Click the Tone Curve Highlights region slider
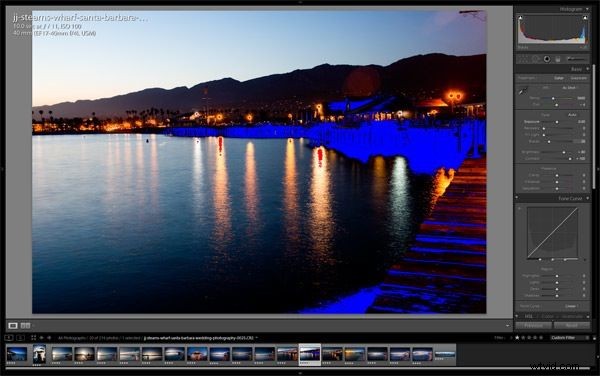This screenshot has width=600, height=376. coord(557,276)
